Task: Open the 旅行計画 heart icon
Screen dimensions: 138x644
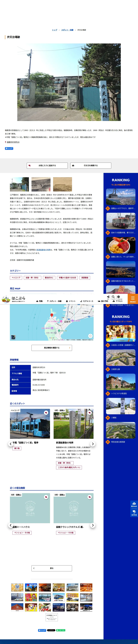Action: tap(134, 513)
